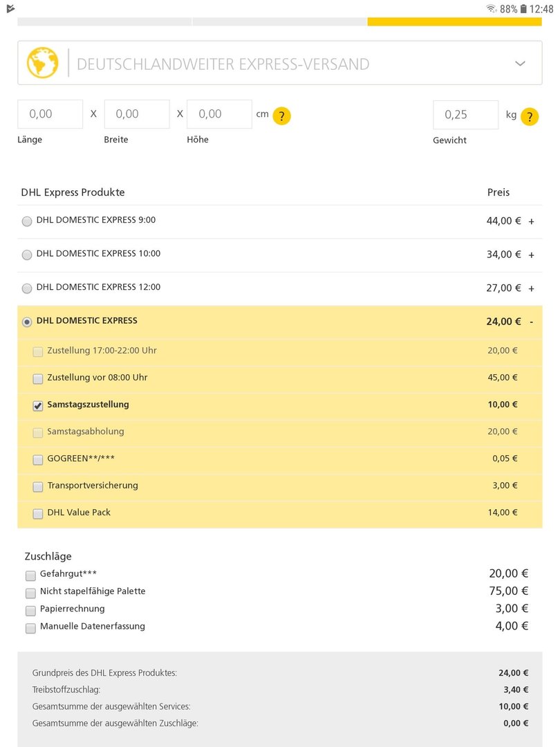The image size is (560, 747).
Task: Check Zustellung 17:00-22:00 Uhr option
Action: pyautogui.click(x=37, y=351)
